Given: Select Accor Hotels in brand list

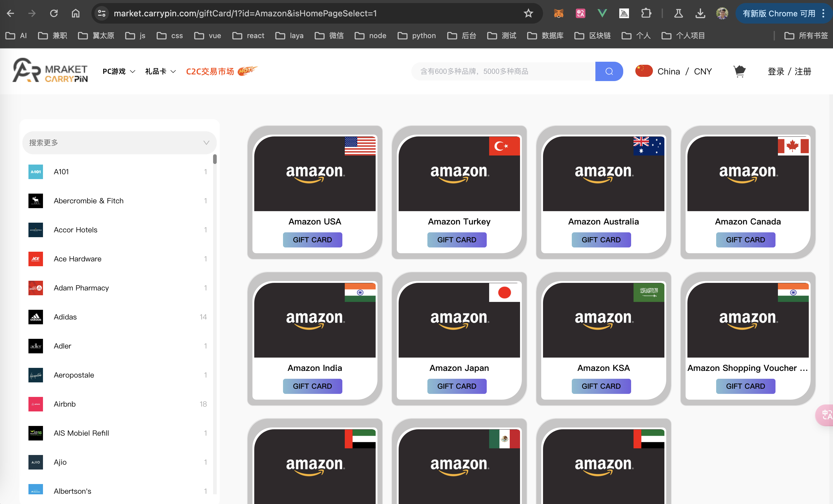Looking at the screenshot, I should point(118,230).
